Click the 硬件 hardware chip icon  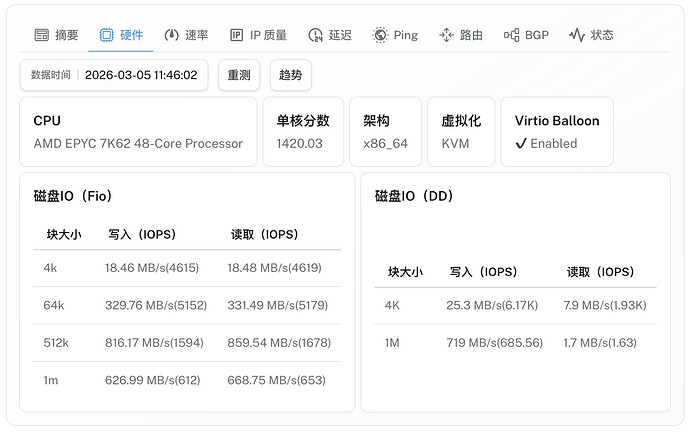coord(106,35)
